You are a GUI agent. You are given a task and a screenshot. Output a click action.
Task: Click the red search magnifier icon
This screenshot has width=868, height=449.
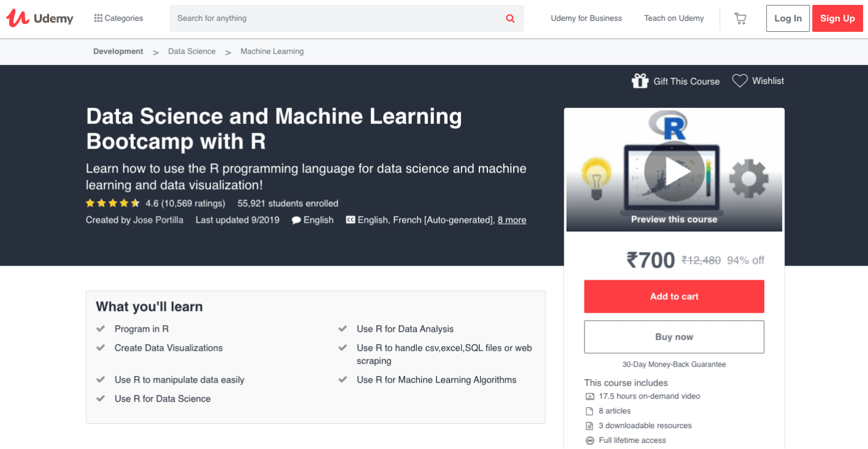(510, 18)
